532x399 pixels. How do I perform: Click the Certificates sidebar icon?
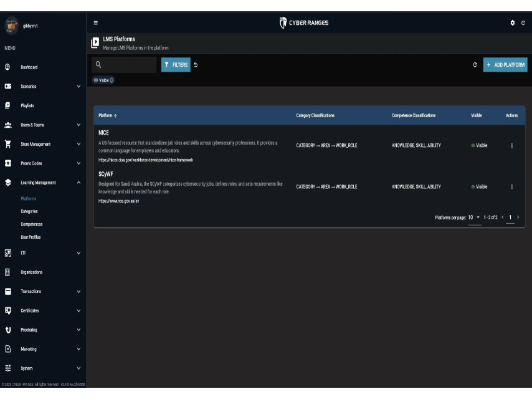coord(8,310)
